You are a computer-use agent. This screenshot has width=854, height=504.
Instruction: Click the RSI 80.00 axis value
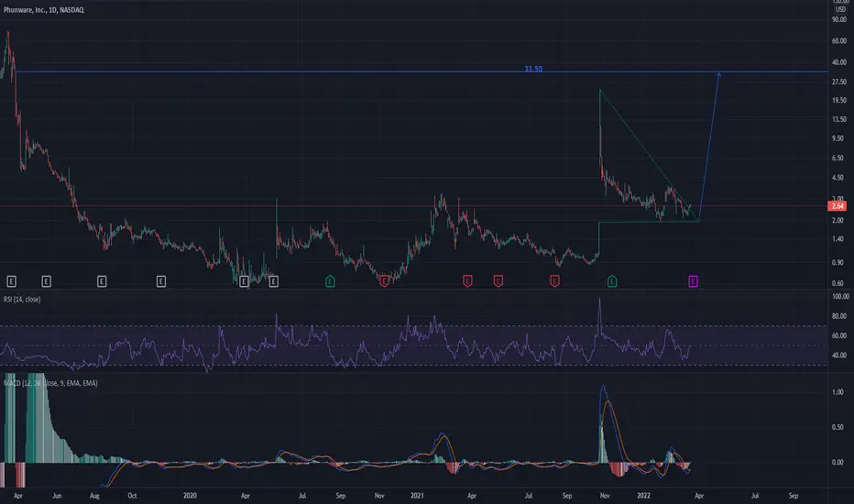[x=838, y=316]
